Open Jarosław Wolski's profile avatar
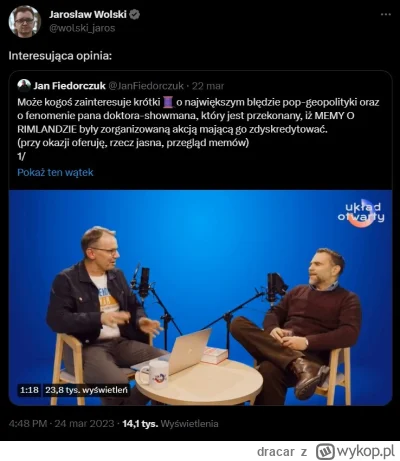This screenshot has width=400, height=461. pos(25,21)
